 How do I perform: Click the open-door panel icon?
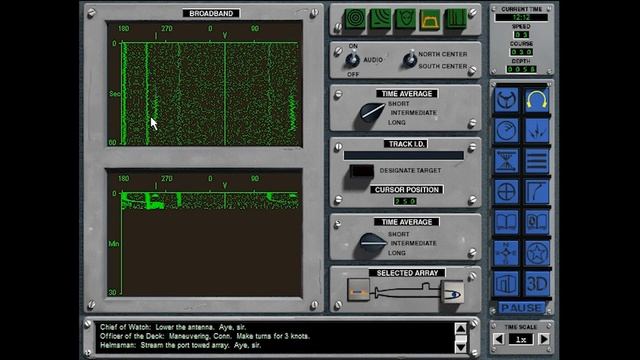(x=506, y=284)
